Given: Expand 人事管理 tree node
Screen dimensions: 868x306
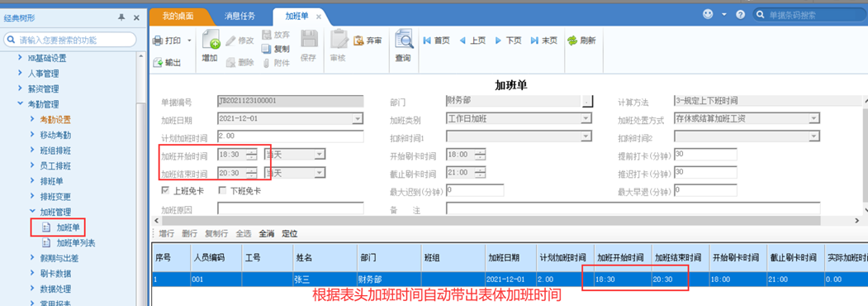Looking at the screenshot, I should [x=21, y=73].
